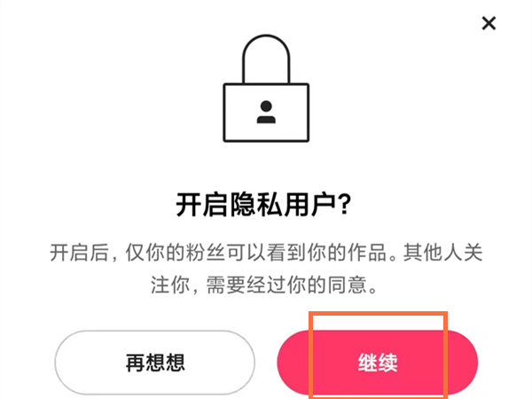Click the lock's curved shackle
This screenshot has width=532, height=399.
coord(266,59)
